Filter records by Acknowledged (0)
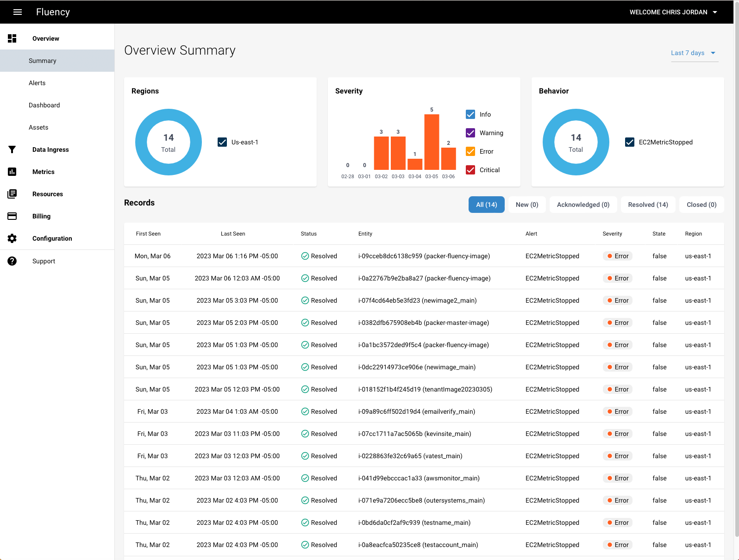The height and width of the screenshot is (560, 739). coord(583,205)
